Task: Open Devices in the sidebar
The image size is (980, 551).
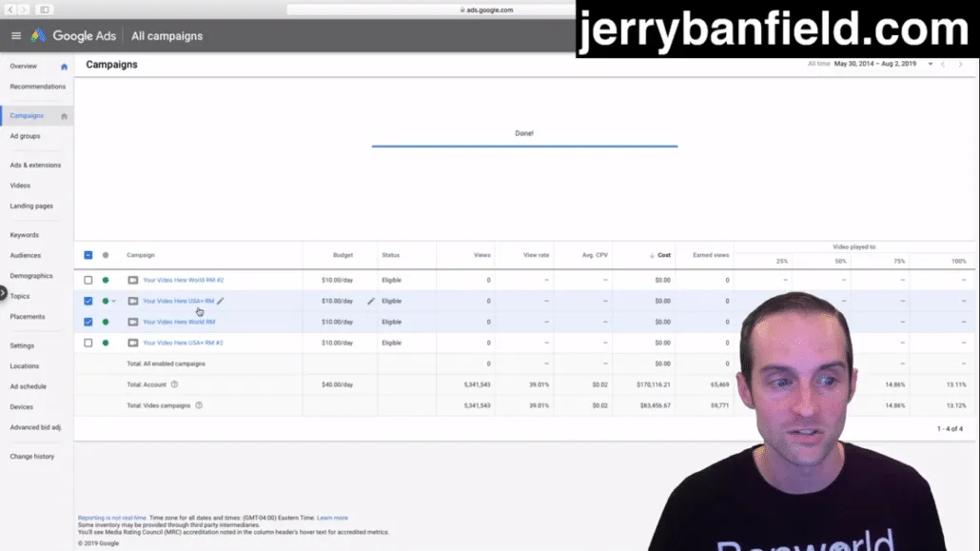Action: [21, 407]
